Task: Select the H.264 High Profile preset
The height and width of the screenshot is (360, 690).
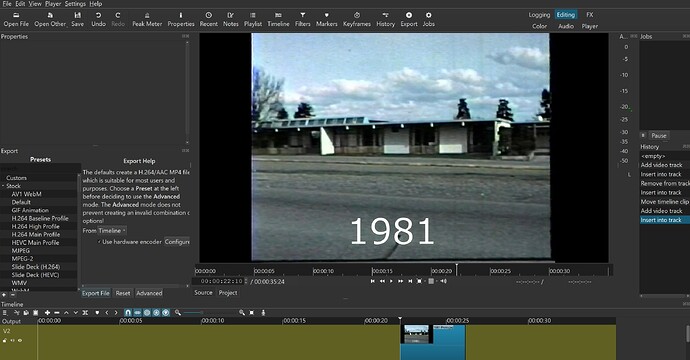Action: point(36,226)
